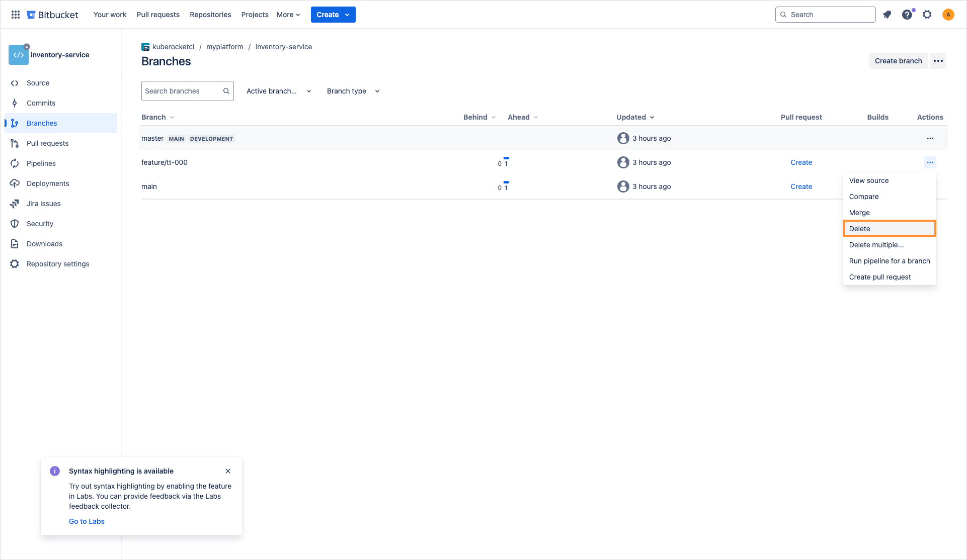
Task: Open Jira issues panel
Action: tap(43, 203)
